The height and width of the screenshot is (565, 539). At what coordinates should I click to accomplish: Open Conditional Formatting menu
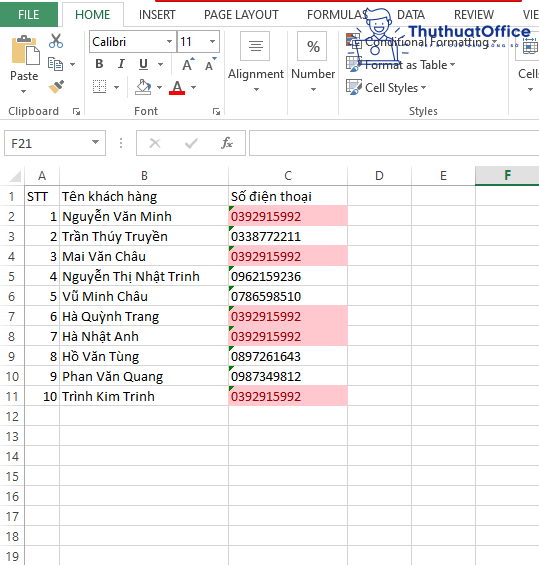click(x=422, y=42)
